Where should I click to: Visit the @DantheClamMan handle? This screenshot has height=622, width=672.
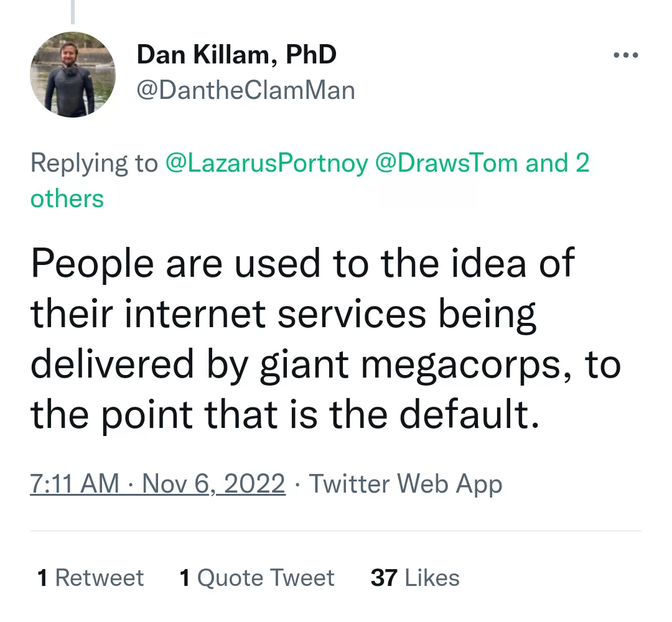click(246, 90)
